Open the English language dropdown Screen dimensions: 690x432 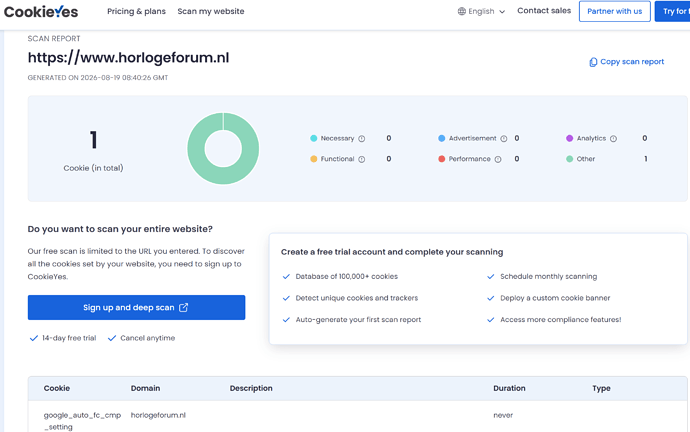tap(481, 11)
